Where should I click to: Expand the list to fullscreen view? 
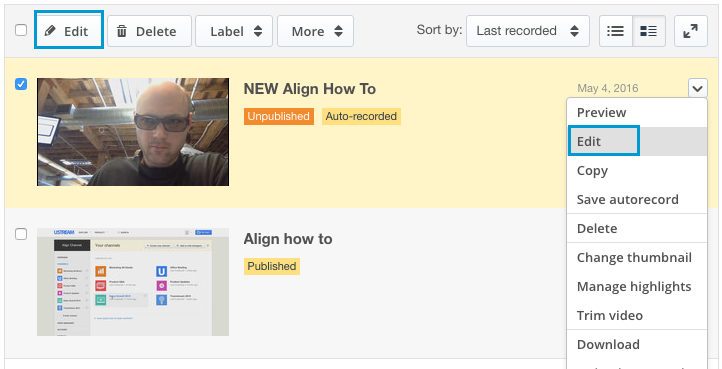pyautogui.click(x=691, y=31)
